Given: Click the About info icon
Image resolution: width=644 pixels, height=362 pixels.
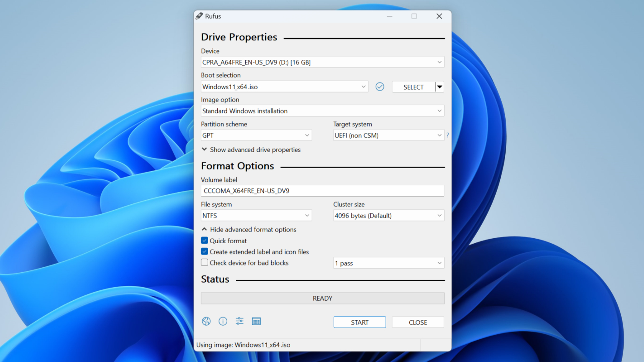Looking at the screenshot, I should [x=223, y=321].
